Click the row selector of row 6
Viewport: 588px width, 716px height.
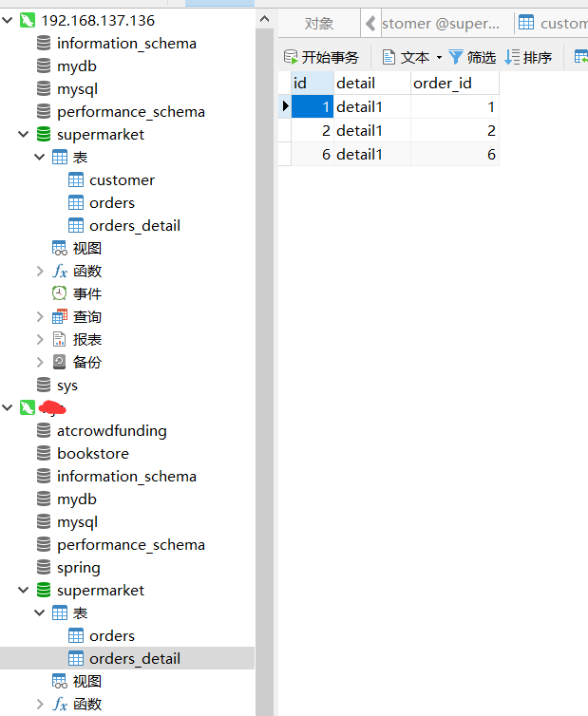point(285,155)
